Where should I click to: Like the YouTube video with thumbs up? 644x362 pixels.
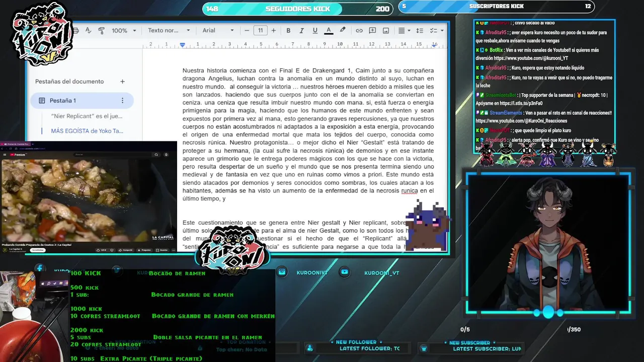pos(101,250)
